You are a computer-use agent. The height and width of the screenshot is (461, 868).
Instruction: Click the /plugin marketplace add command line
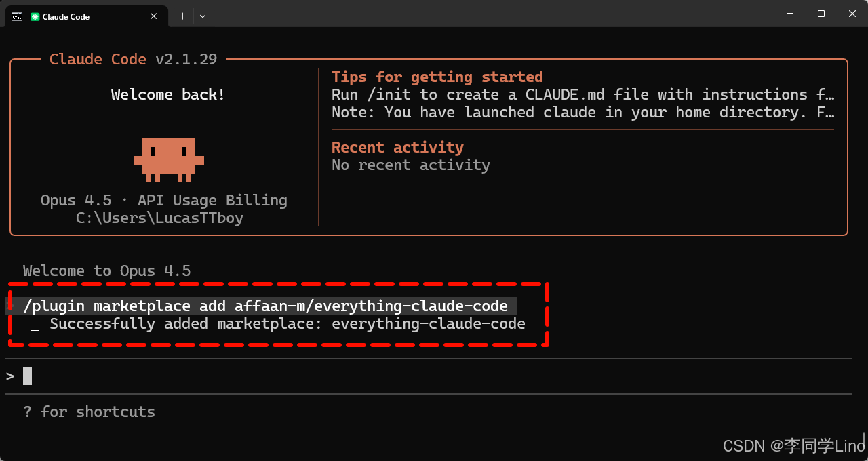click(265, 306)
